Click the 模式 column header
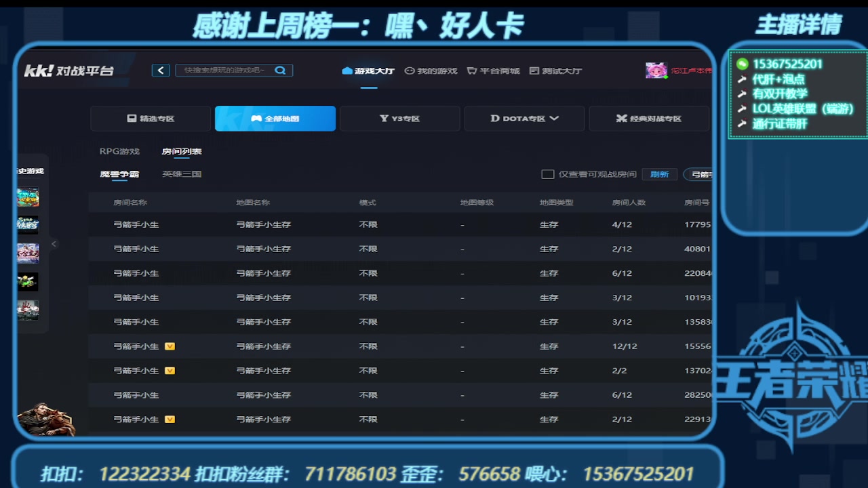868x488 pixels. click(368, 203)
